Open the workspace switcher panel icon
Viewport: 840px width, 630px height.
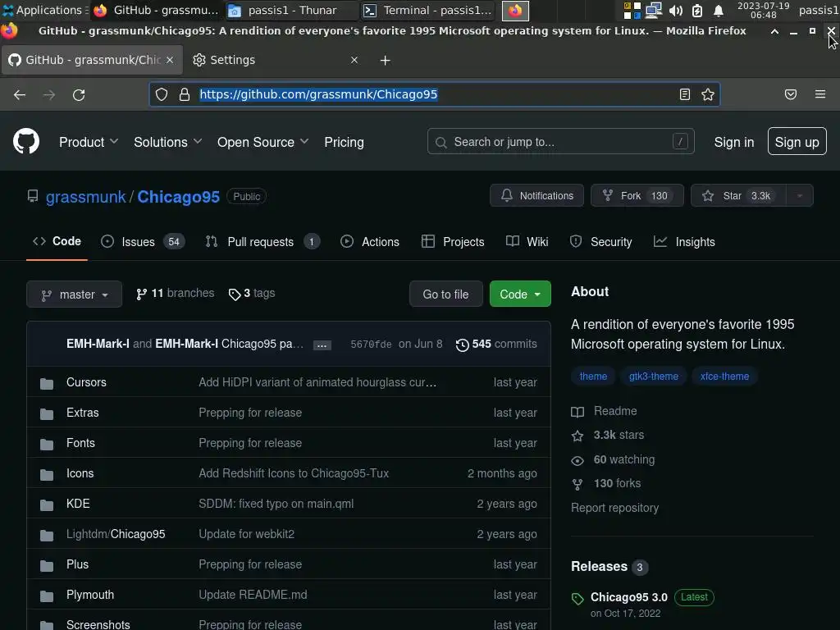632,11
